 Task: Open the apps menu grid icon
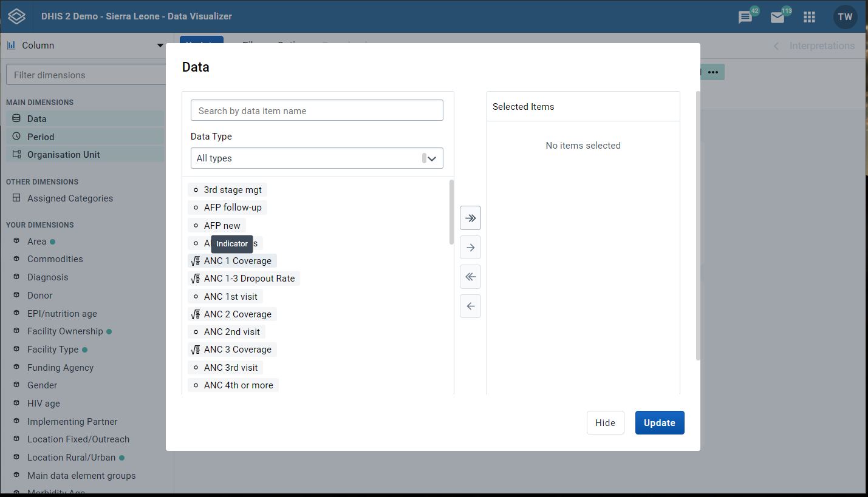810,16
